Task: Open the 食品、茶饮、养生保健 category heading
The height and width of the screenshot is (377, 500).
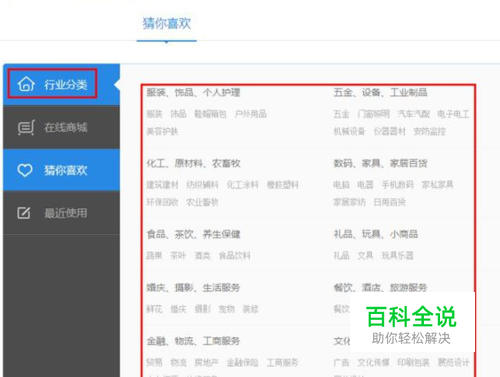Action: tap(193, 234)
